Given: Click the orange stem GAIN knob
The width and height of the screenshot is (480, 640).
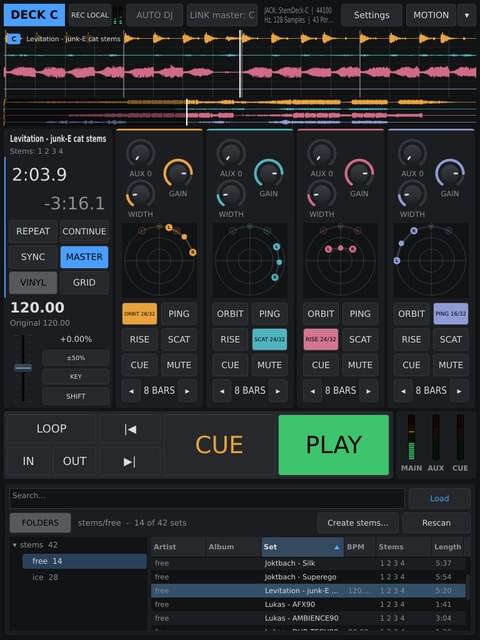Looking at the screenshot, I should pos(178,173).
